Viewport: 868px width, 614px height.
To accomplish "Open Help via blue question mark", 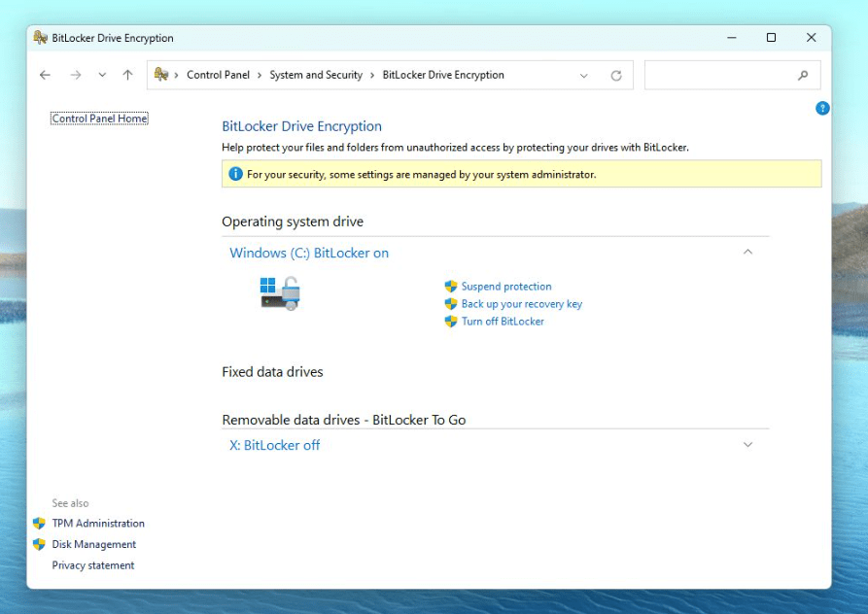I will (x=822, y=108).
